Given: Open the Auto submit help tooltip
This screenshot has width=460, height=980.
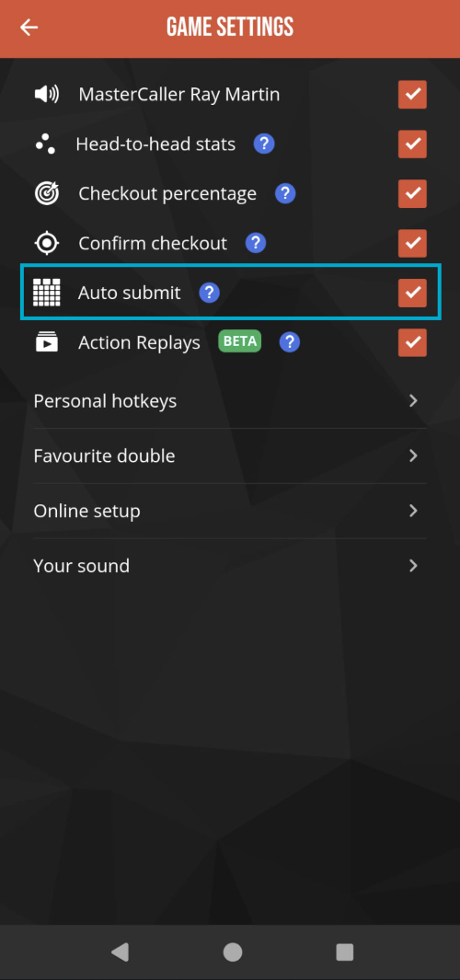Looking at the screenshot, I should [209, 293].
